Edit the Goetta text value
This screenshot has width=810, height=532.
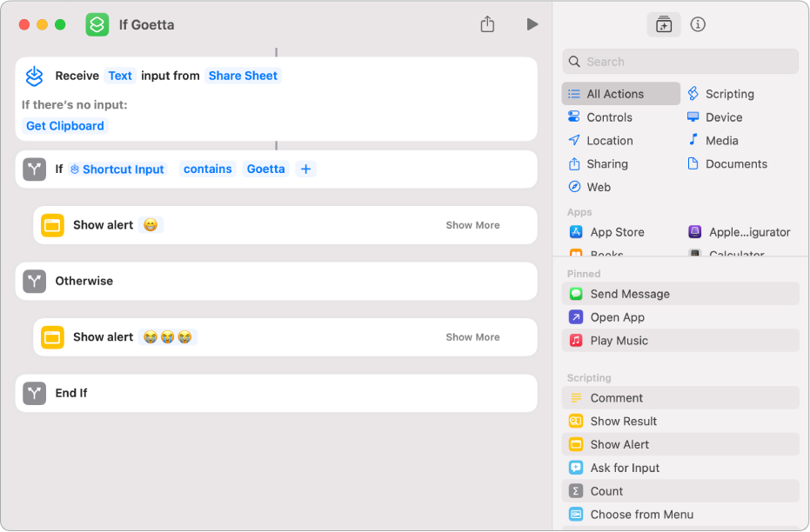click(x=266, y=170)
